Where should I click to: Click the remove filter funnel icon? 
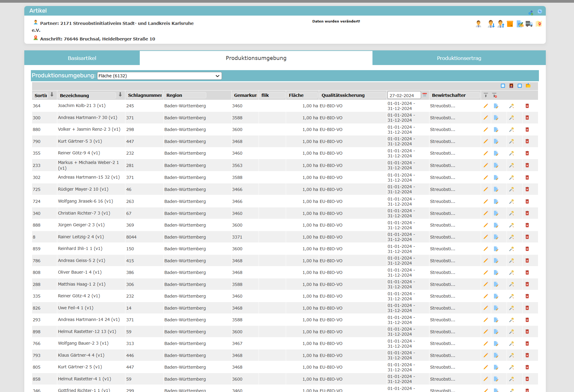point(495,95)
